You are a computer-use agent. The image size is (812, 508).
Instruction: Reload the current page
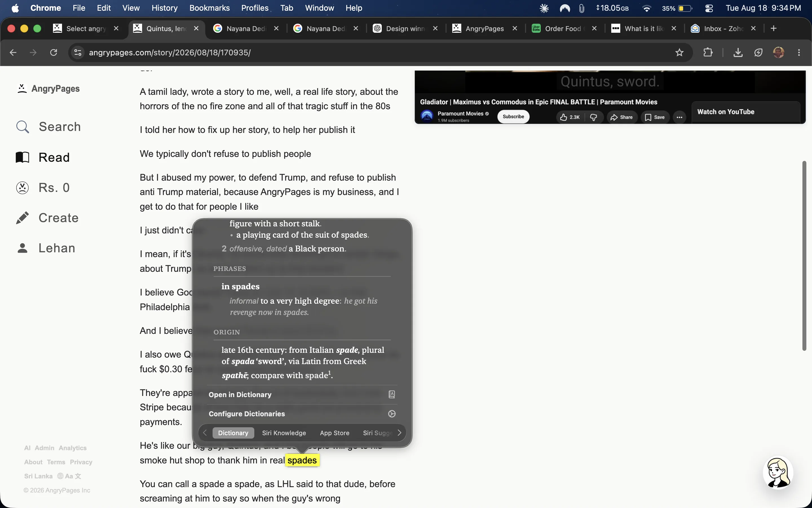pos(54,52)
